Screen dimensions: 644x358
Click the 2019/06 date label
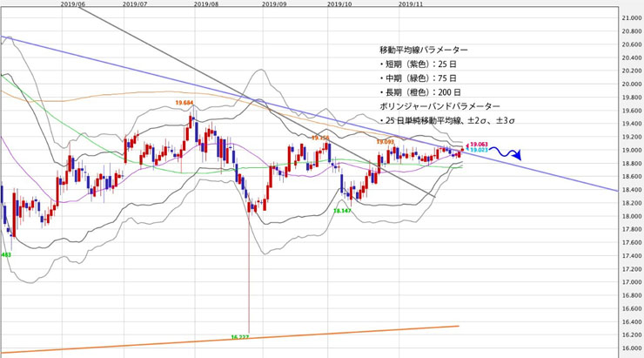pos(73,3)
